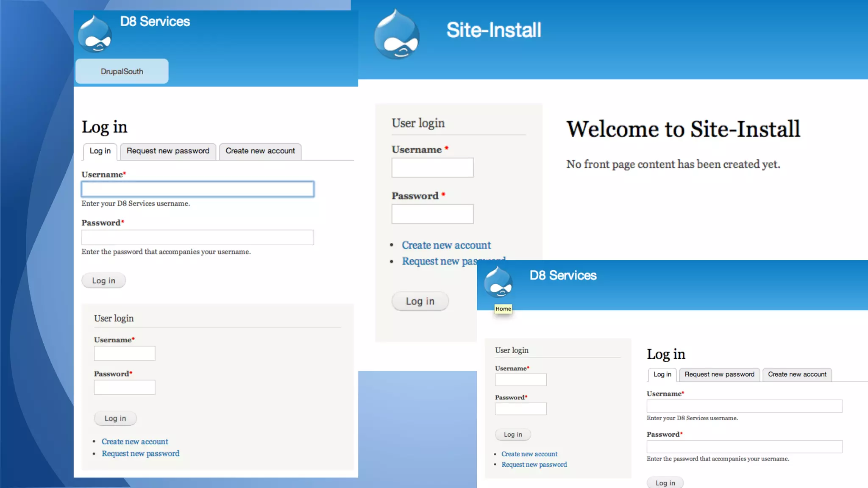Open Create new account link in Site-Install

446,245
